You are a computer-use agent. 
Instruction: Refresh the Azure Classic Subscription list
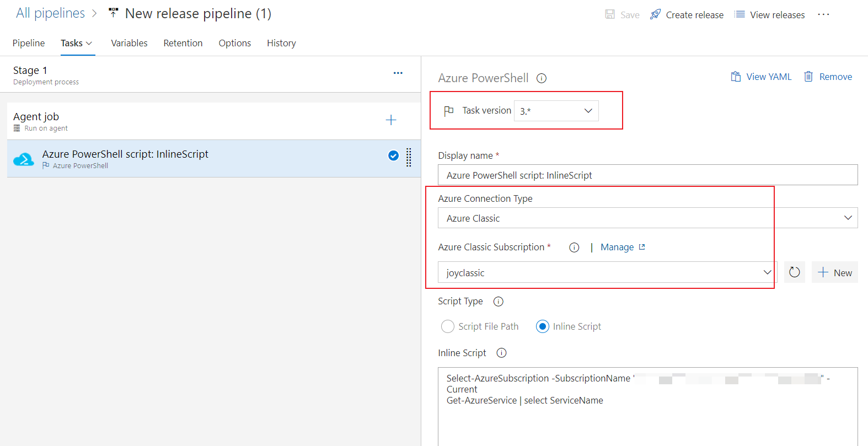tap(794, 272)
